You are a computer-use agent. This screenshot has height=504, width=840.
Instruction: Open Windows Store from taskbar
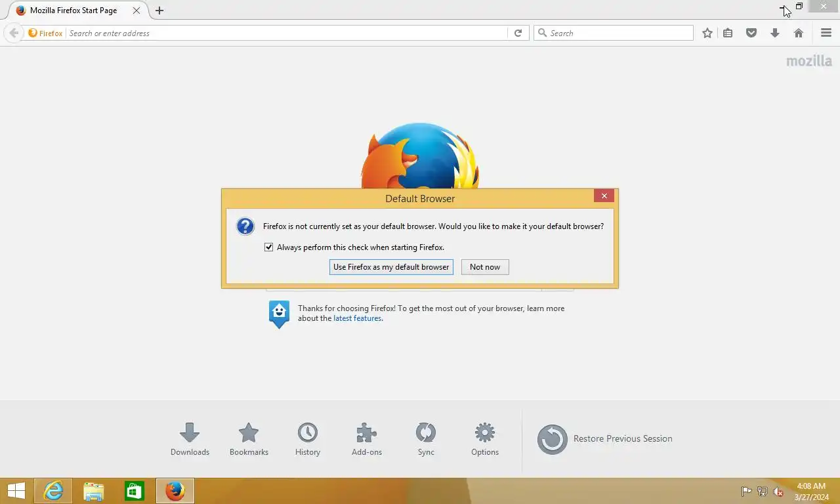click(135, 491)
